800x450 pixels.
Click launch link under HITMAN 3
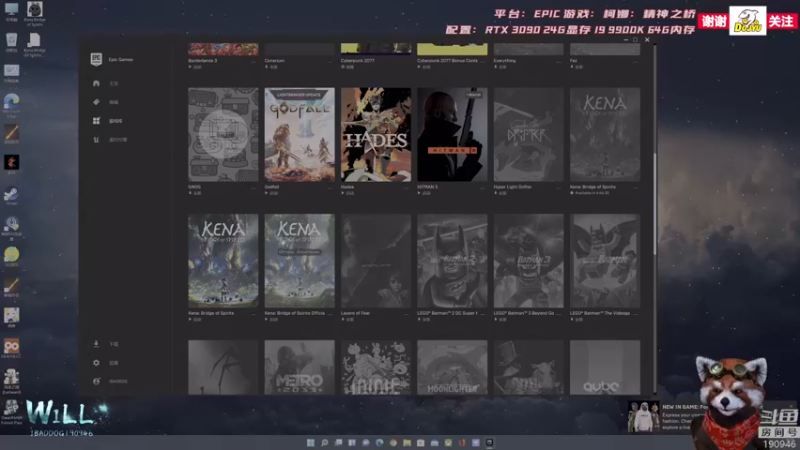coord(424,193)
